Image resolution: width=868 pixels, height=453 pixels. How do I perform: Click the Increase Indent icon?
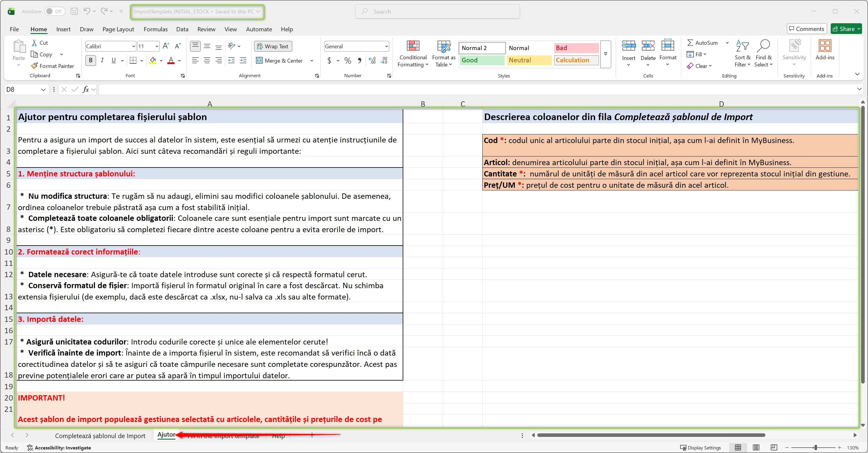point(243,60)
